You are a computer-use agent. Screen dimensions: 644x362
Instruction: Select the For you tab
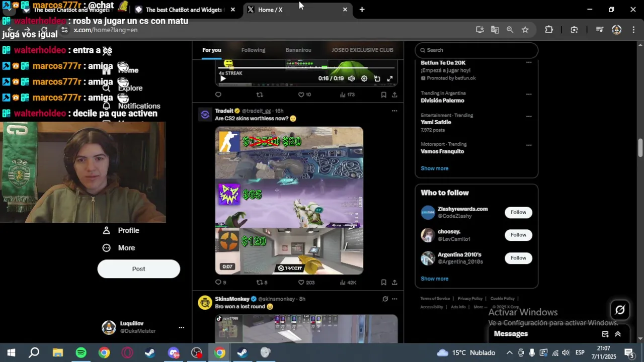pyautogui.click(x=212, y=50)
